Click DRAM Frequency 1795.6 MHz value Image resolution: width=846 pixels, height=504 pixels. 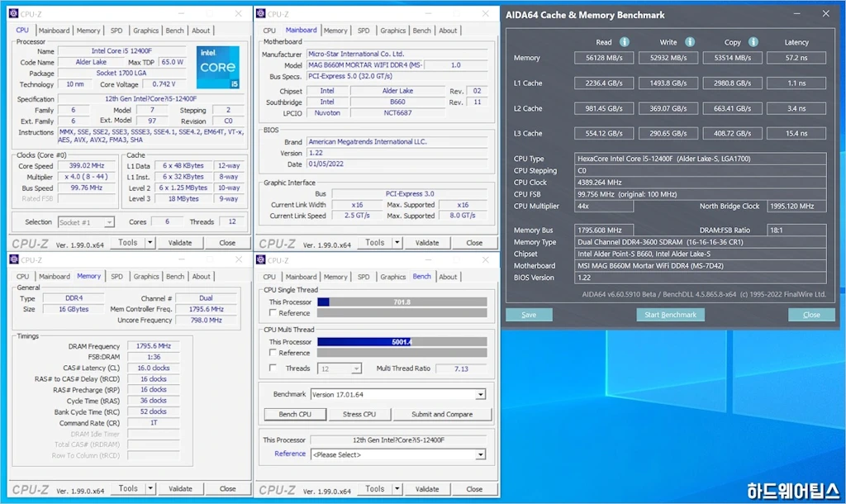(153, 346)
